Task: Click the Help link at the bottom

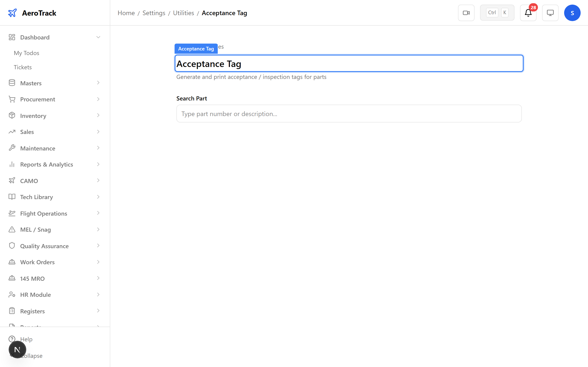Action: coord(26,339)
